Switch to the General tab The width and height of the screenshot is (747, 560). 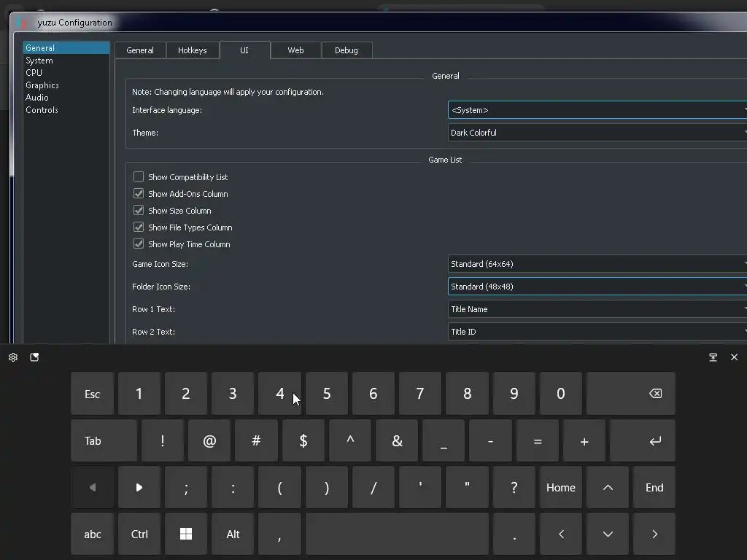coord(140,50)
